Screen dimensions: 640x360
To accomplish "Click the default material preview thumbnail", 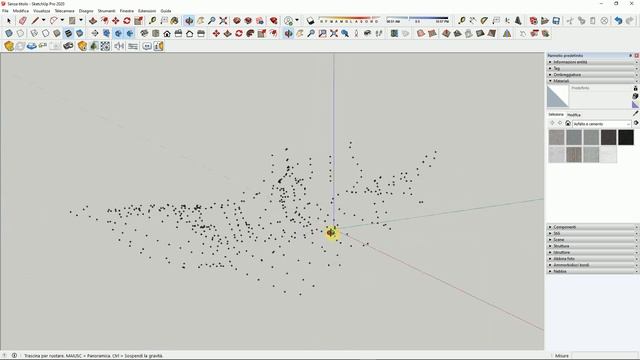I will tap(558, 96).
